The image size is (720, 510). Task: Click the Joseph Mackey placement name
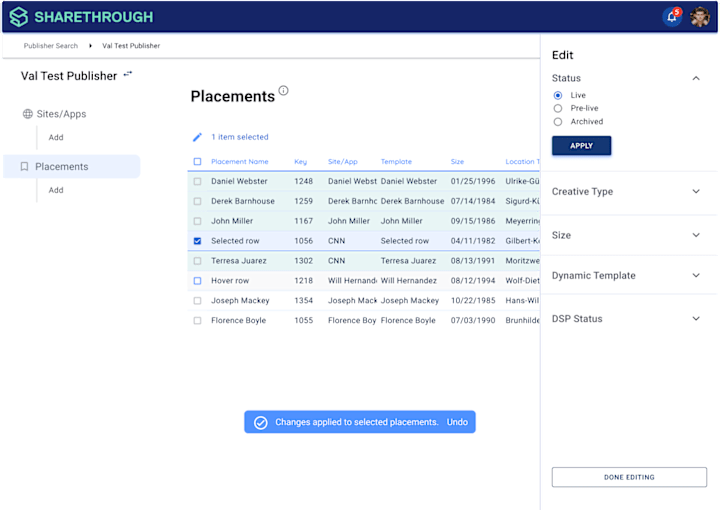[x=240, y=301]
